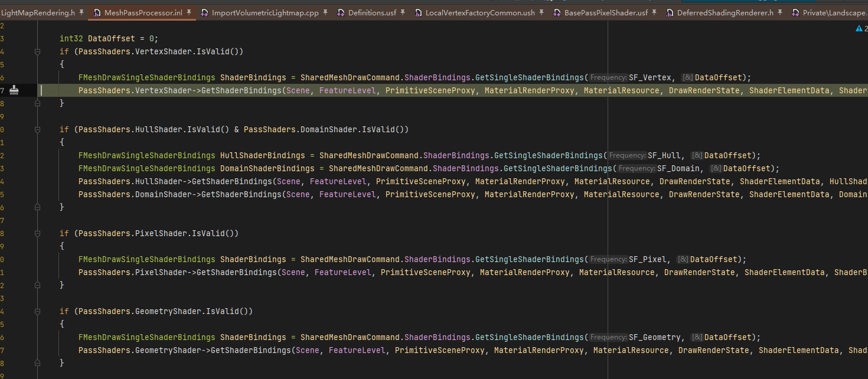Click 'GetShaderBindings' on the VertexShader line
The height and width of the screenshot is (379, 868).
coord(242,90)
